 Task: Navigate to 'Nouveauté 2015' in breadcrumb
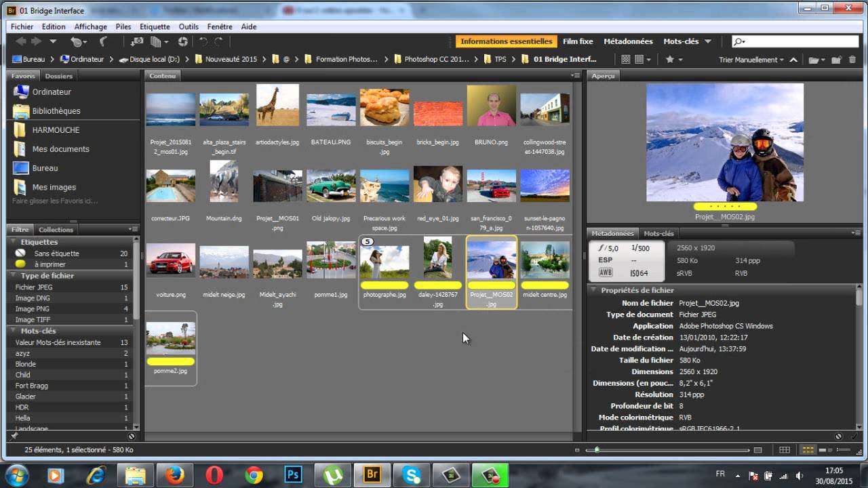point(231,60)
